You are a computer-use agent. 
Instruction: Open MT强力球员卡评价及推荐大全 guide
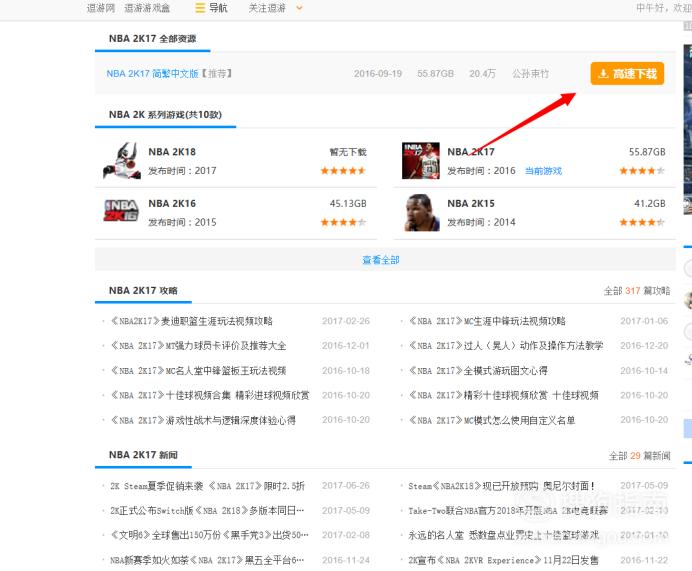point(198,346)
